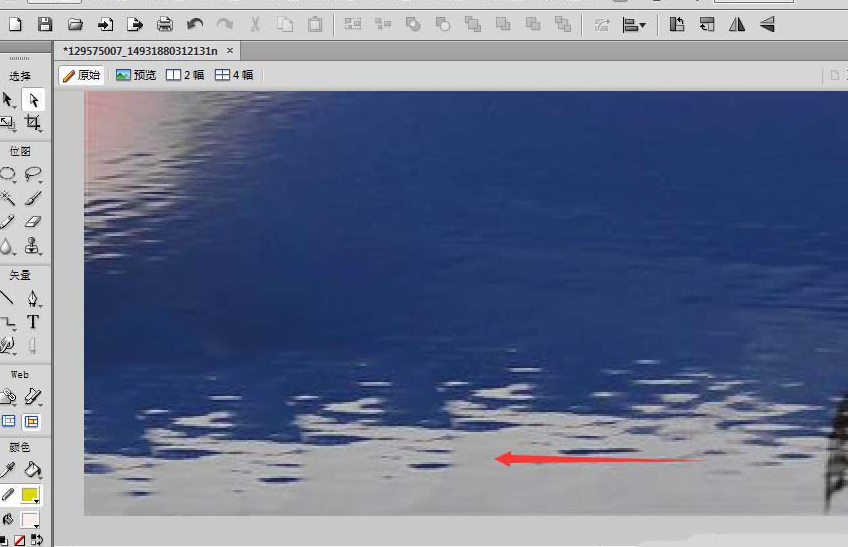Select the vector shape tool beside Text
Screen dimensions: 848x547
point(8,322)
